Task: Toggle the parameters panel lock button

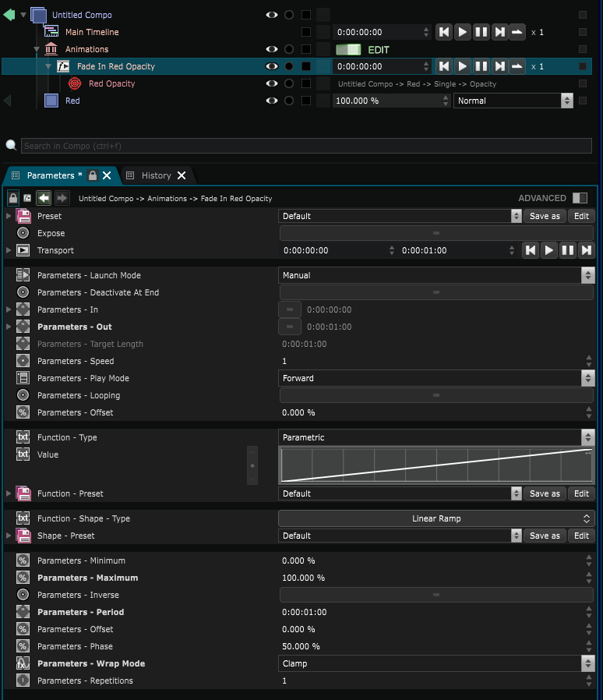Action: tap(13, 198)
